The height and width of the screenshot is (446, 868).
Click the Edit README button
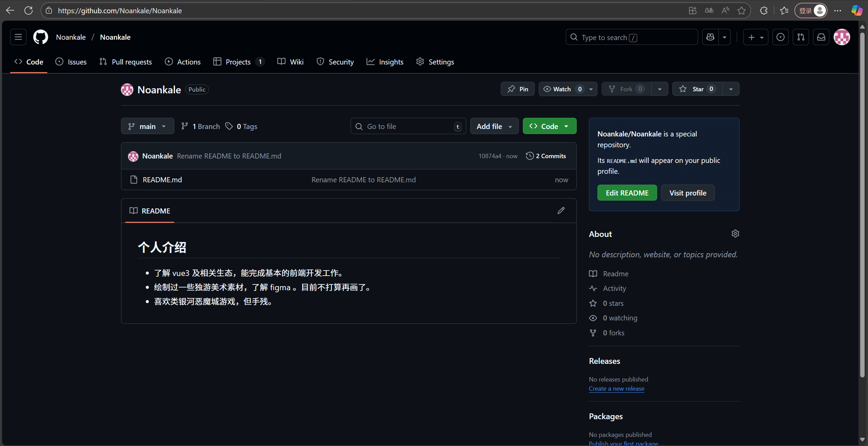tap(627, 193)
